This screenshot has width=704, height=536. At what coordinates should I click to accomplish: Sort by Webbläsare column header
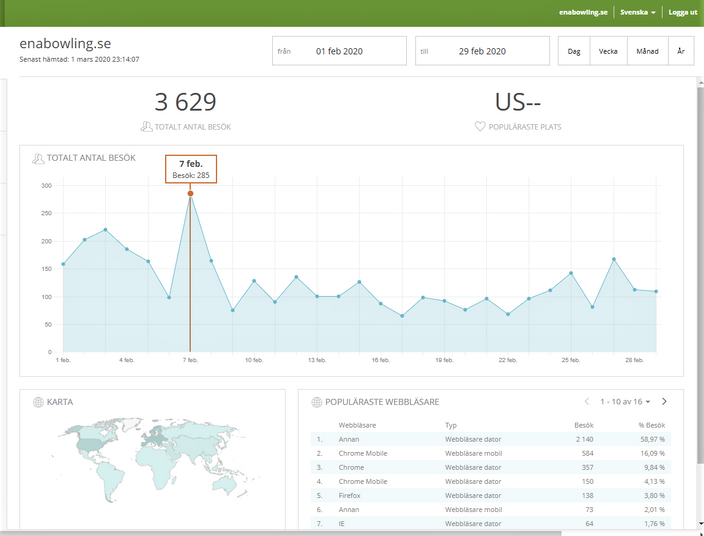coord(357,425)
